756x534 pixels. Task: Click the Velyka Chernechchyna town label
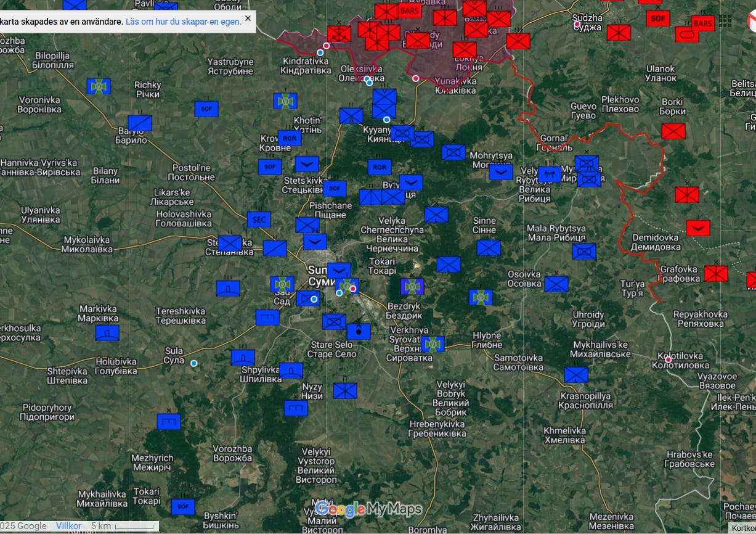(x=392, y=234)
